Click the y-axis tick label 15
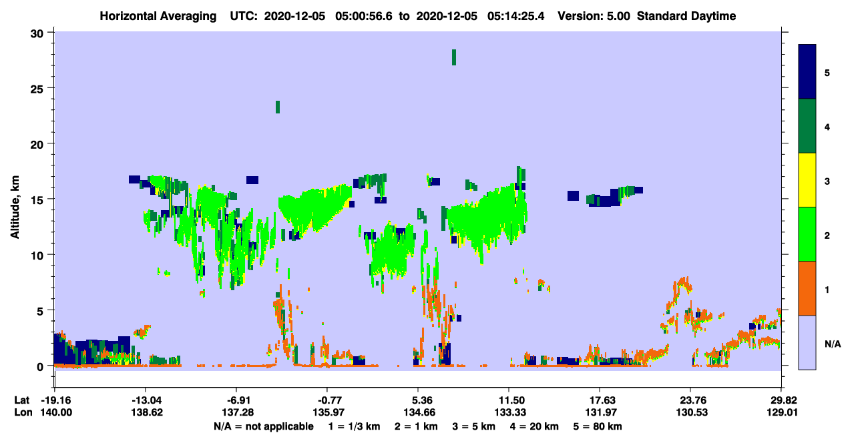This screenshot has width=868, height=445. 39,199
